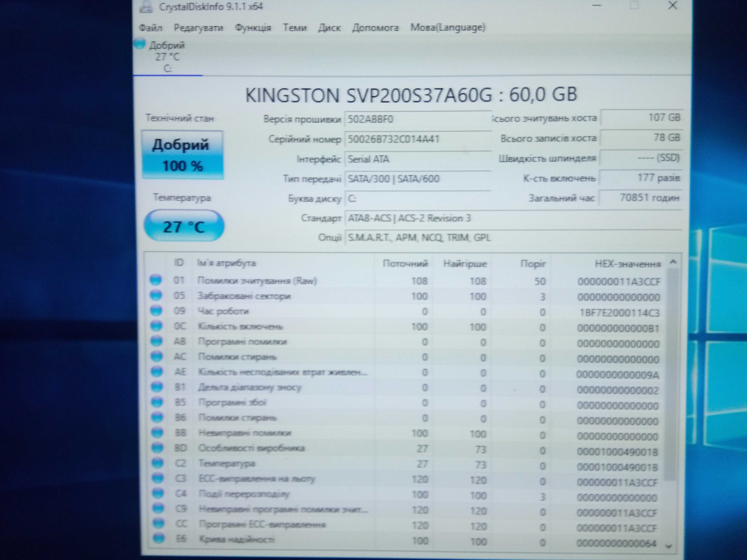Screen dimensions: 747x560
Task: Click the ATA8-ACS | ACS-2 Revision 3 standard field
Action: pos(513,218)
